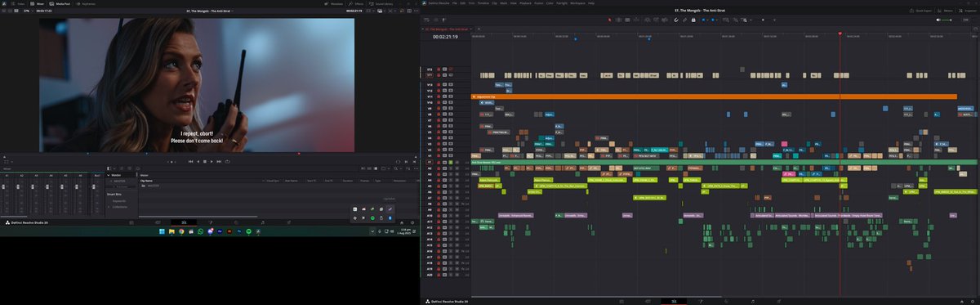
Task: Select the Selection Mode arrow tool in timeline toolbar
Action: click(609, 20)
